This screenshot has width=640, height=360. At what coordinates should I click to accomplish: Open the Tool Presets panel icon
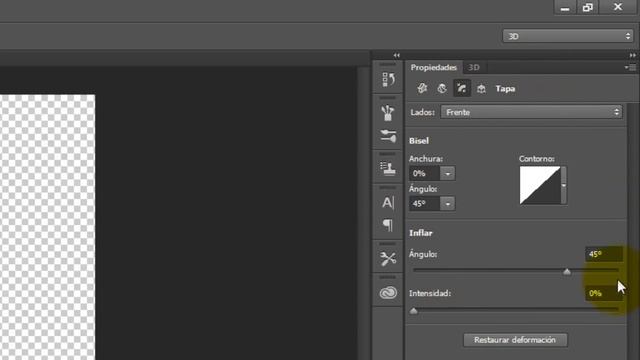coord(388,258)
